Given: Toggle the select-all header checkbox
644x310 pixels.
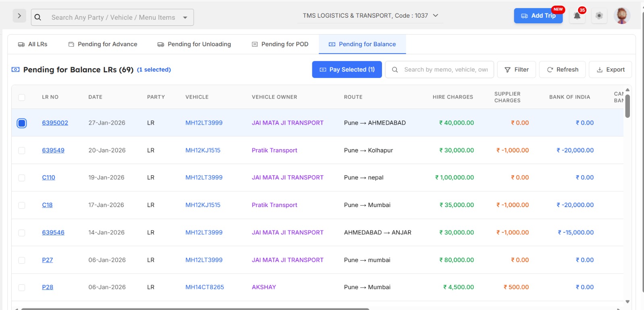Looking at the screenshot, I should coord(22,97).
